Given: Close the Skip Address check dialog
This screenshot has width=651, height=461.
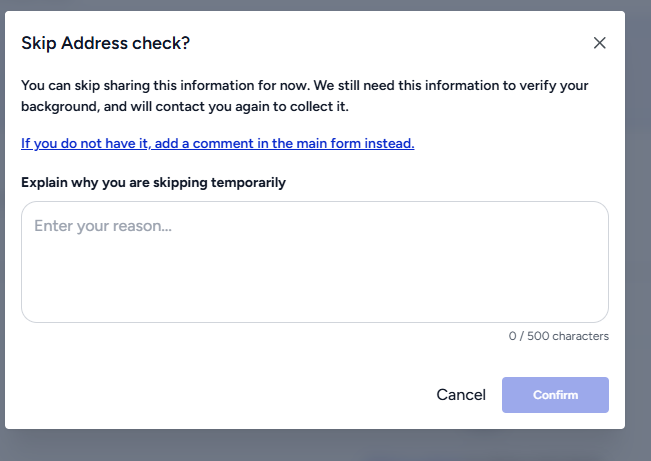Looking at the screenshot, I should coord(599,43).
